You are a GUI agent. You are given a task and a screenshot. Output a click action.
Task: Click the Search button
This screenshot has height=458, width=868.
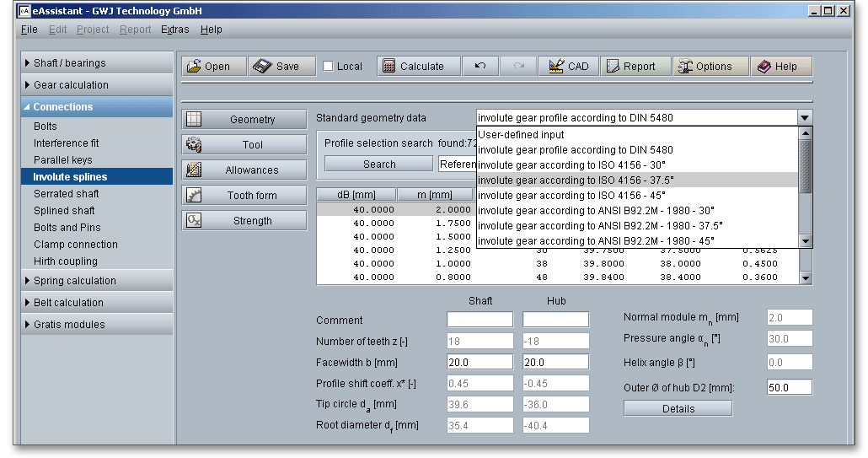(379, 164)
